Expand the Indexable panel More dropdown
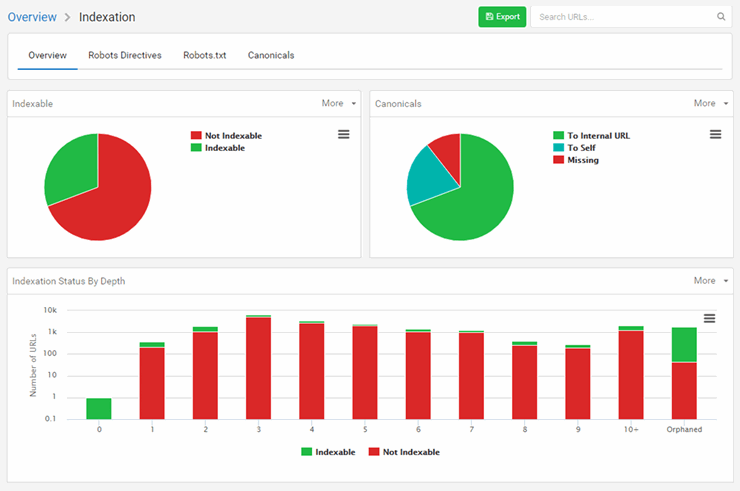The image size is (740, 491). click(x=338, y=103)
